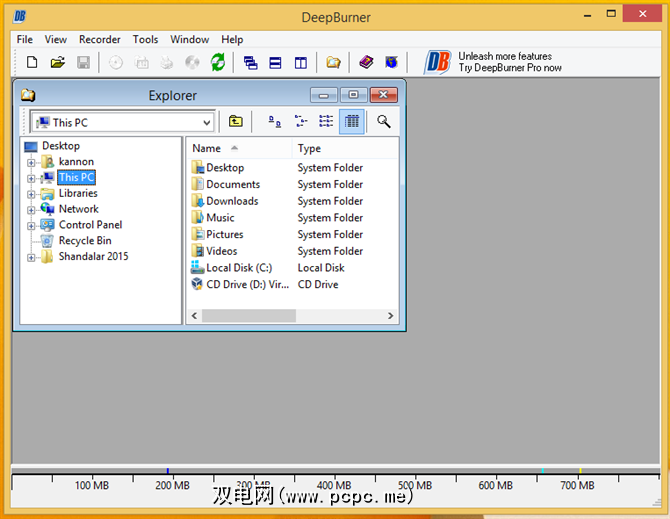Viewport: 670px width, 519px height.
Task: Click the Cascade windows toolbar icon
Action: pyautogui.click(x=251, y=63)
